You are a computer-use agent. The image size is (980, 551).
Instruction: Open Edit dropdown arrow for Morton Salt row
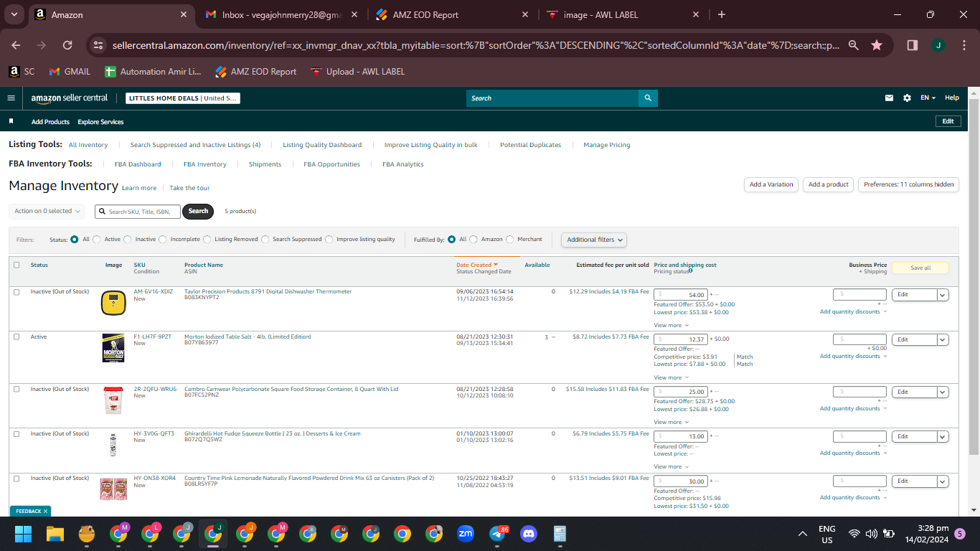pos(943,339)
